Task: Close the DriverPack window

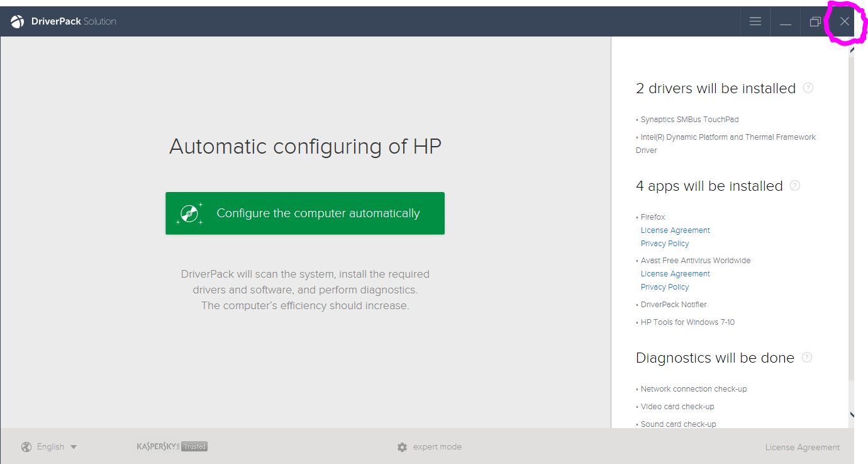Action: coord(845,21)
